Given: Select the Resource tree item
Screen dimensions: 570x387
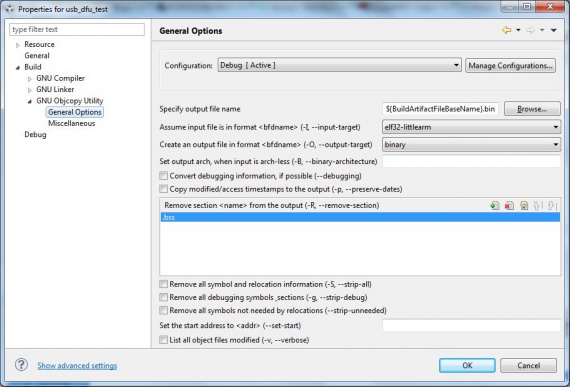Looking at the screenshot, I should tap(39, 44).
